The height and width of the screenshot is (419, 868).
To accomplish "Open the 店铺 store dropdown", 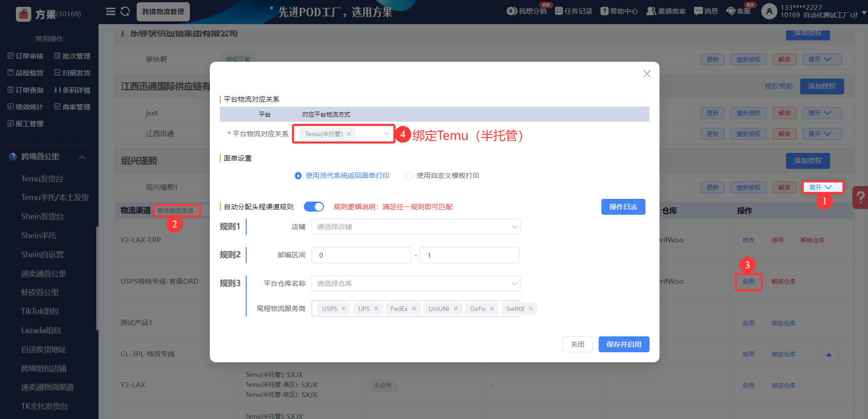I will click(x=416, y=227).
